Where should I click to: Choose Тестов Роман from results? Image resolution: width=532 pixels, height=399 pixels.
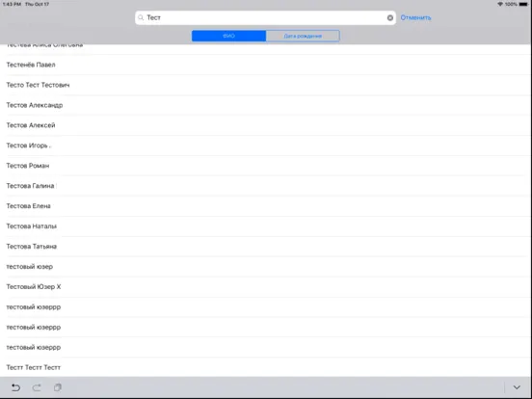[x=265, y=166]
